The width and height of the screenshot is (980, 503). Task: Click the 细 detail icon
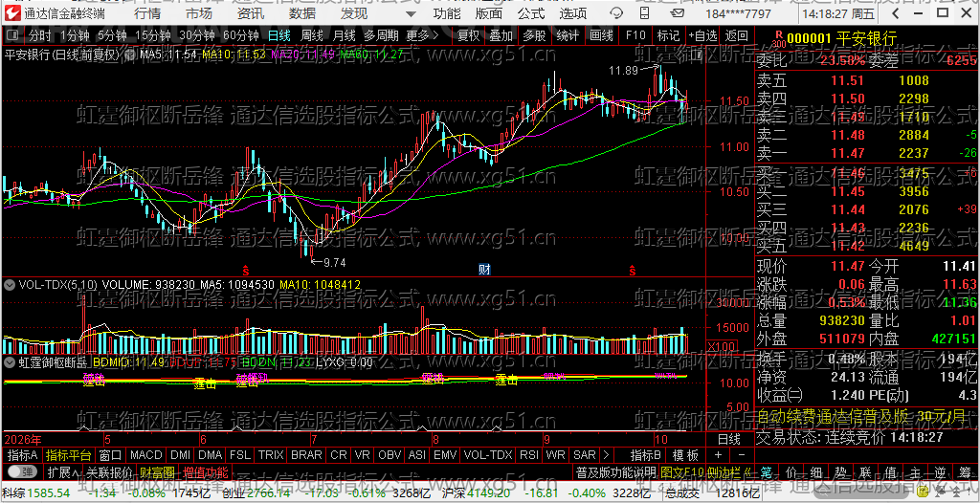tap(816, 471)
